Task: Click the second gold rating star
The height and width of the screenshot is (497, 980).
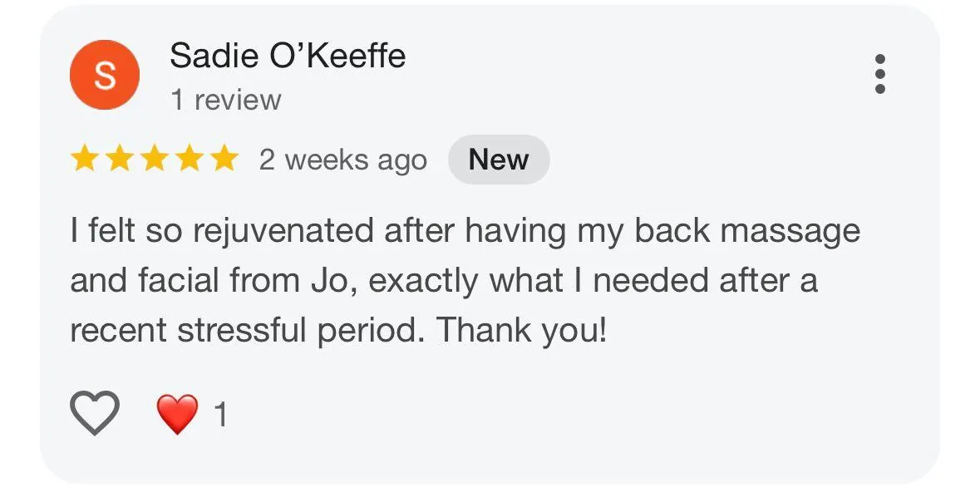Action: (x=119, y=159)
